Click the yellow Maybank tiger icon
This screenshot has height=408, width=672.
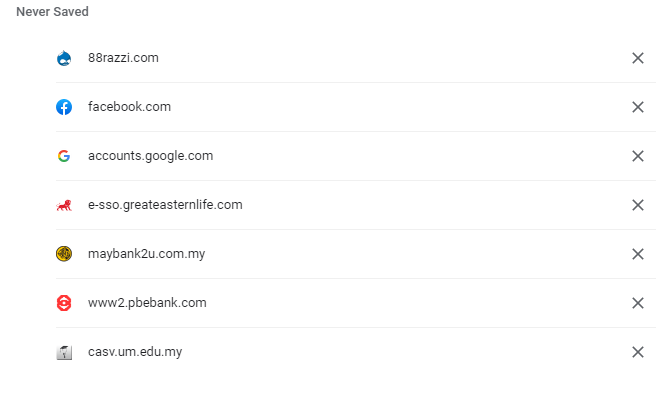(x=64, y=254)
